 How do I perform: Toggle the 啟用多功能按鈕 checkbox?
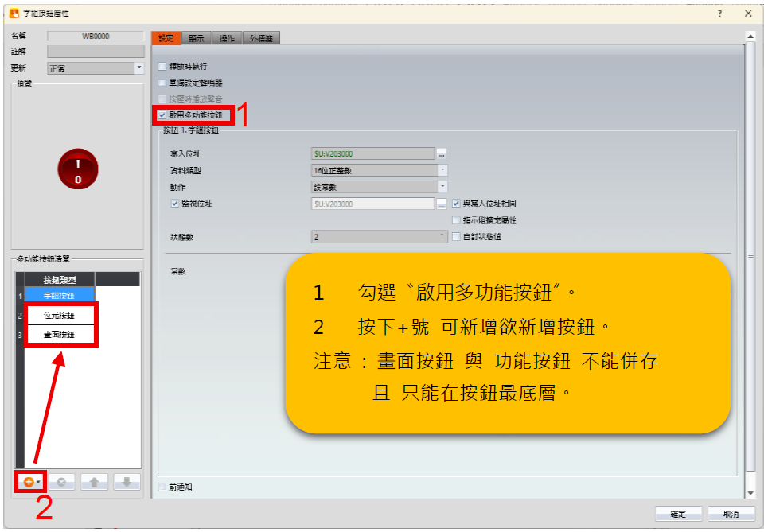pos(163,115)
